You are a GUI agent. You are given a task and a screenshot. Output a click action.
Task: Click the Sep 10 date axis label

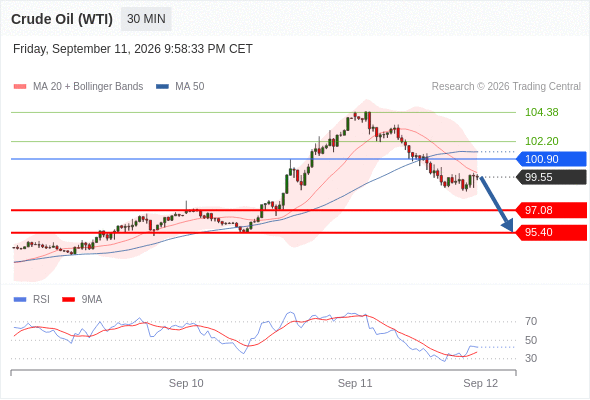click(x=186, y=383)
